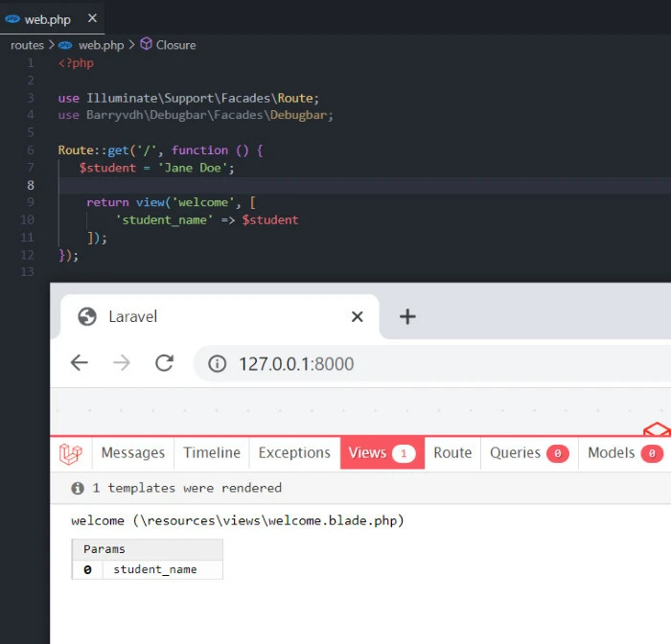This screenshot has height=644, width=671.
Task: Open the Route tab in Debugbar
Action: (452, 453)
